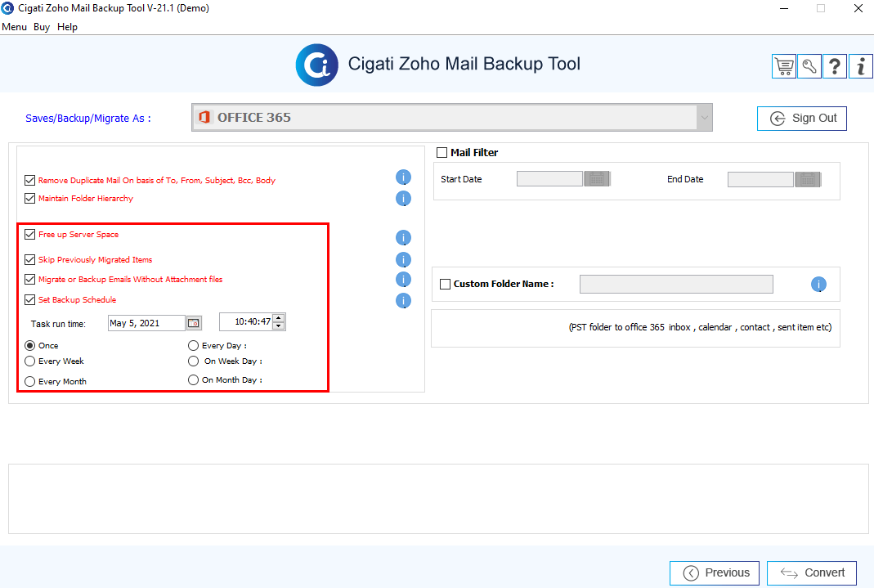
Task: Toggle Skip Previously Migrated Items checkbox
Action: 30,260
